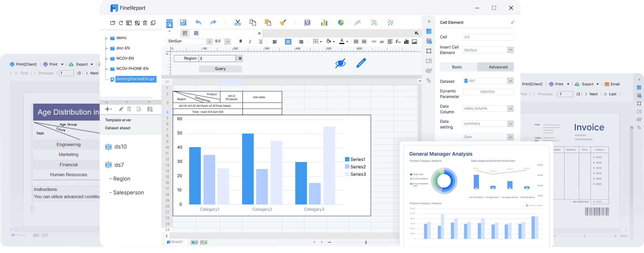644x253 pixels.
Task: Insert a bar chart via toolbar icon
Action: (x=324, y=23)
